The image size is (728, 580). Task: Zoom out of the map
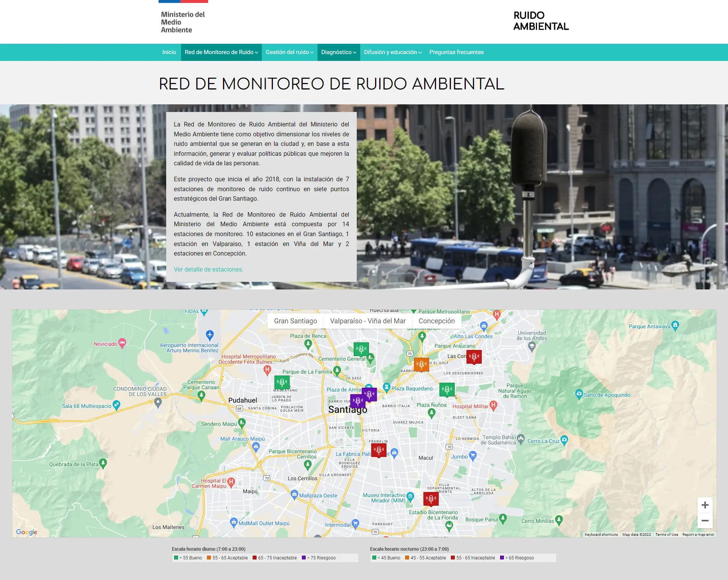pyautogui.click(x=705, y=521)
